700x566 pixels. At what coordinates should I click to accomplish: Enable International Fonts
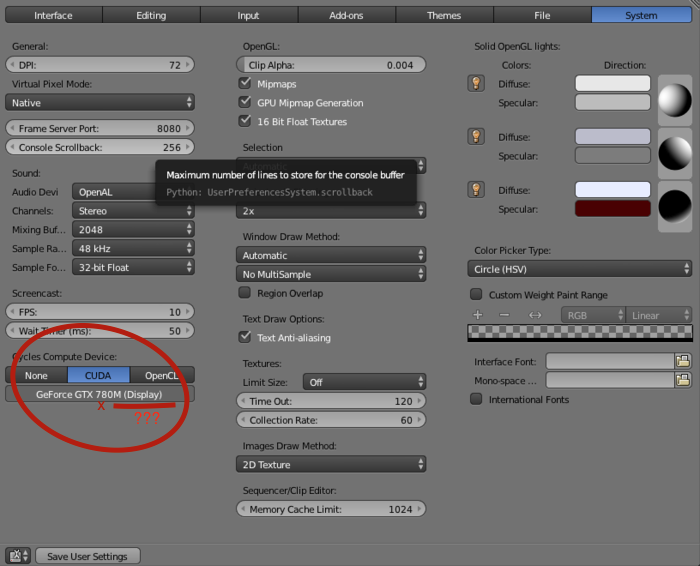(x=476, y=399)
